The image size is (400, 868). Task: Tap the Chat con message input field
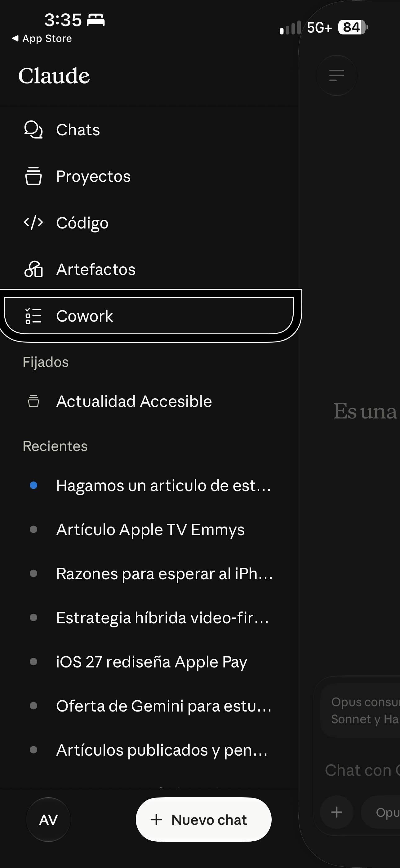coord(362,770)
